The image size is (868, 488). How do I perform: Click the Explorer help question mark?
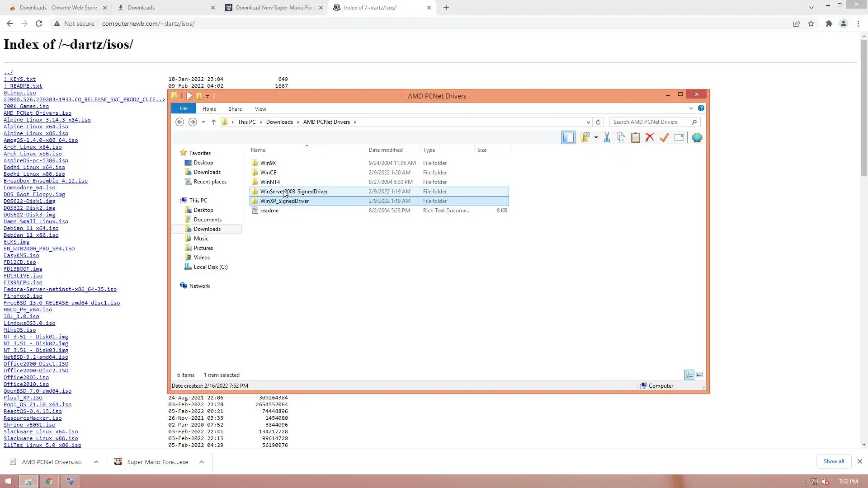701,108
